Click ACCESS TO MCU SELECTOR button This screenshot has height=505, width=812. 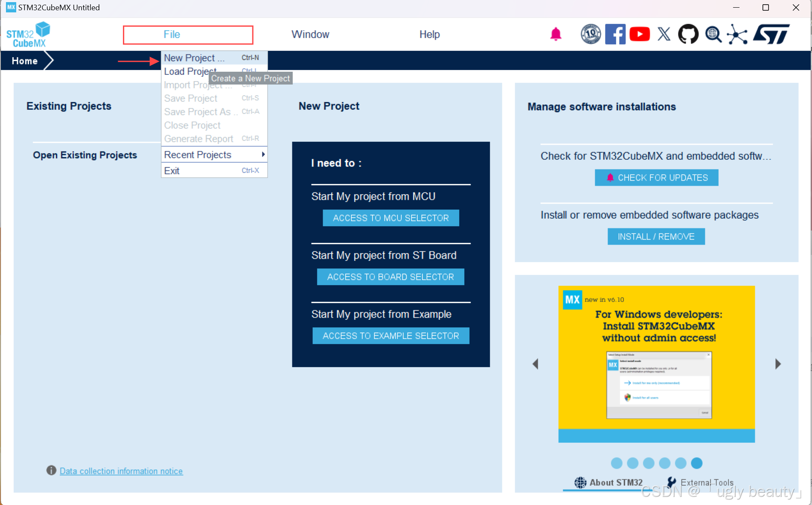[391, 218]
